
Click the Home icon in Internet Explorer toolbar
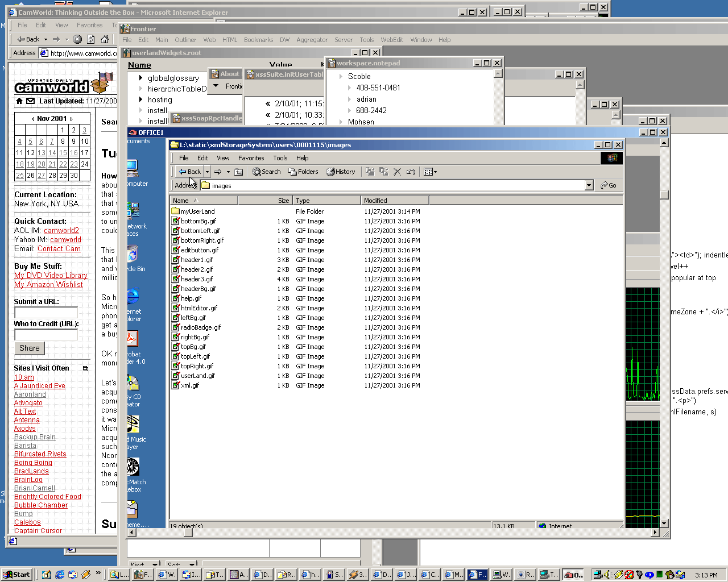click(x=105, y=39)
